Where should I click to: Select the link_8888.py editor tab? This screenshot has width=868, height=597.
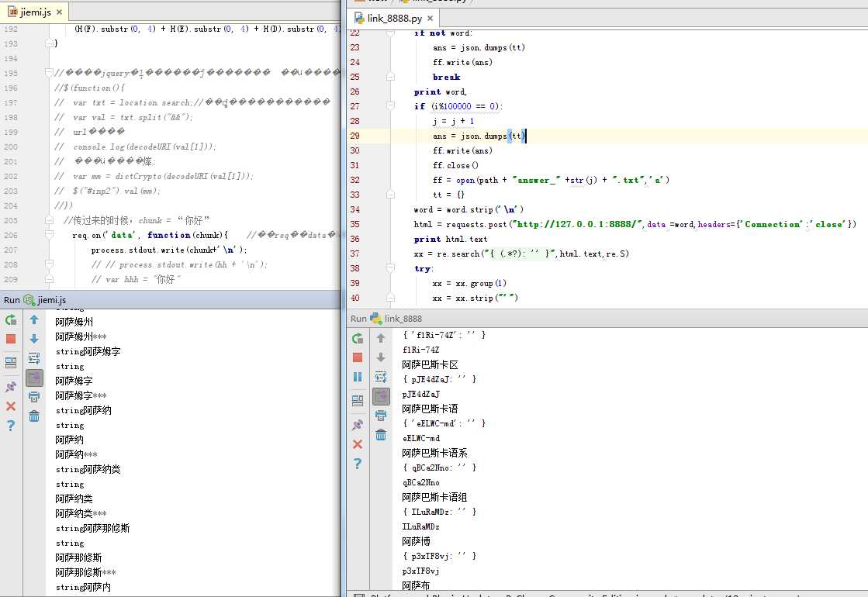point(396,18)
